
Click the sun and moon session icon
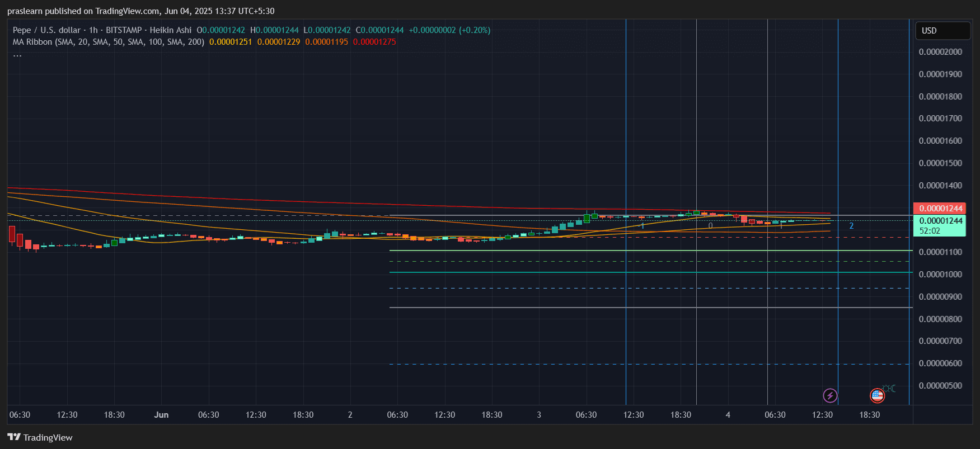pyautogui.click(x=889, y=389)
